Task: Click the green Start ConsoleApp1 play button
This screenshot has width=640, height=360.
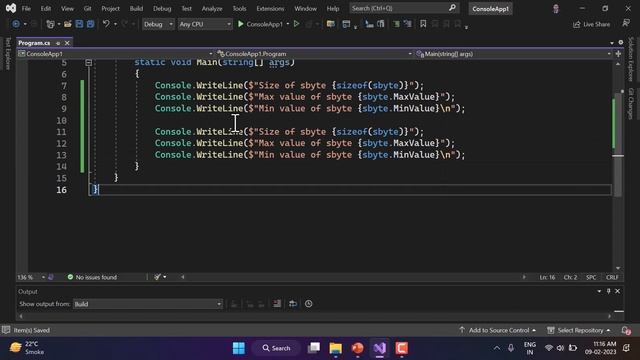Action: 241,24
